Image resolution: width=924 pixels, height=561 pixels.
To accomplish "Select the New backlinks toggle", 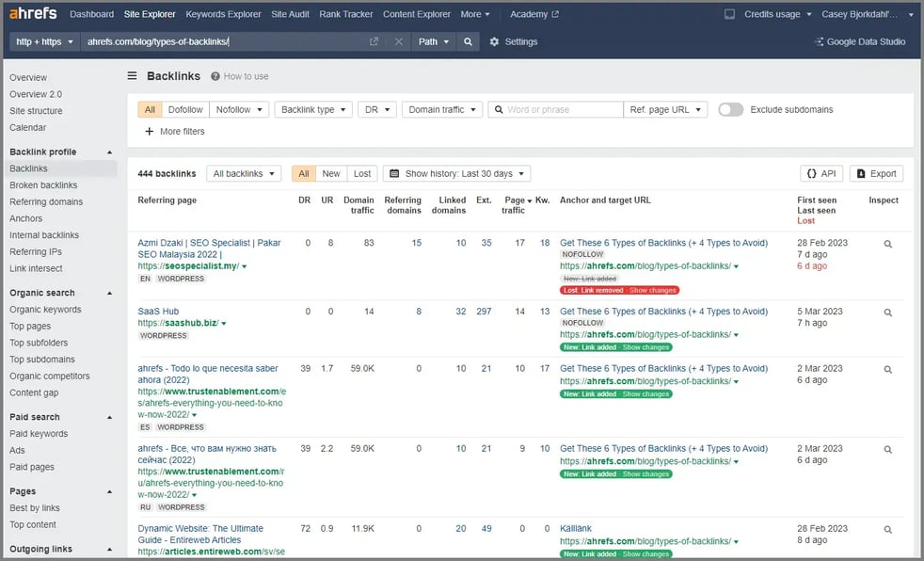I will pyautogui.click(x=331, y=174).
